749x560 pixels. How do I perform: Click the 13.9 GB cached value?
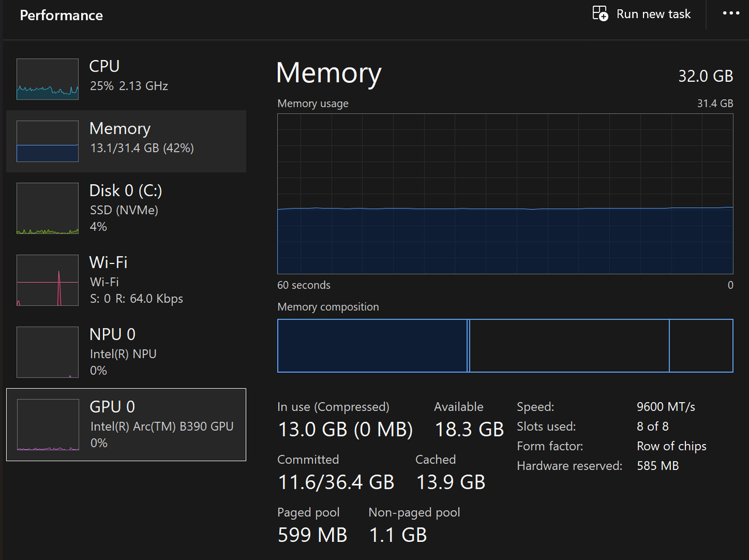450,482
